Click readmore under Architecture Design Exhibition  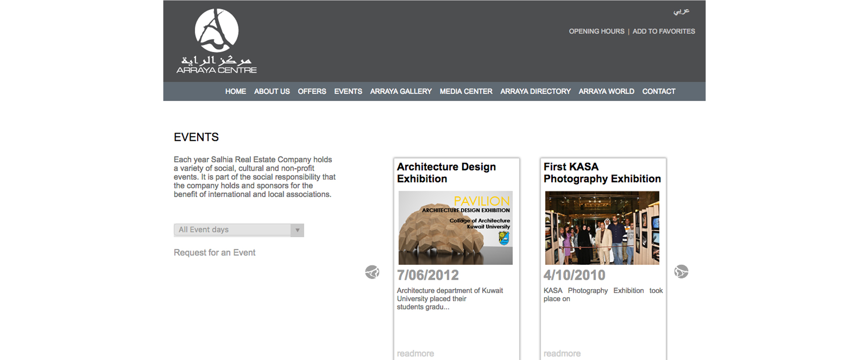(415, 353)
